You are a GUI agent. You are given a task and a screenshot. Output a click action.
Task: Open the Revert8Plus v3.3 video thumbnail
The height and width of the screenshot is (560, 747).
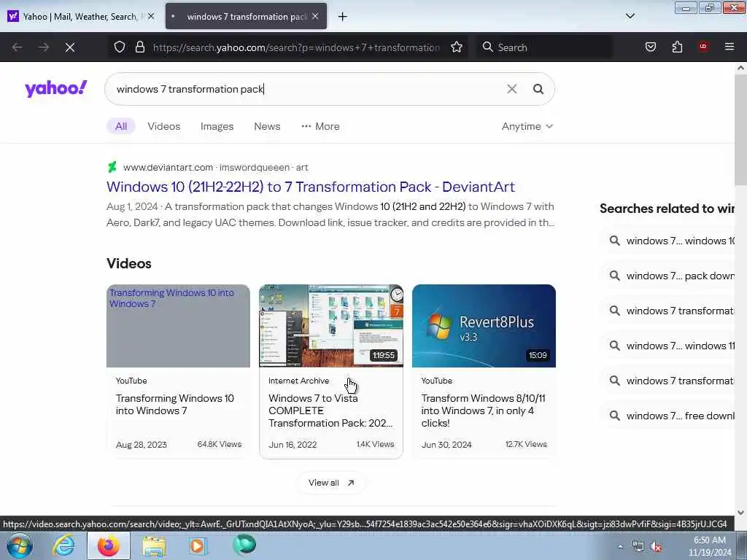click(484, 326)
